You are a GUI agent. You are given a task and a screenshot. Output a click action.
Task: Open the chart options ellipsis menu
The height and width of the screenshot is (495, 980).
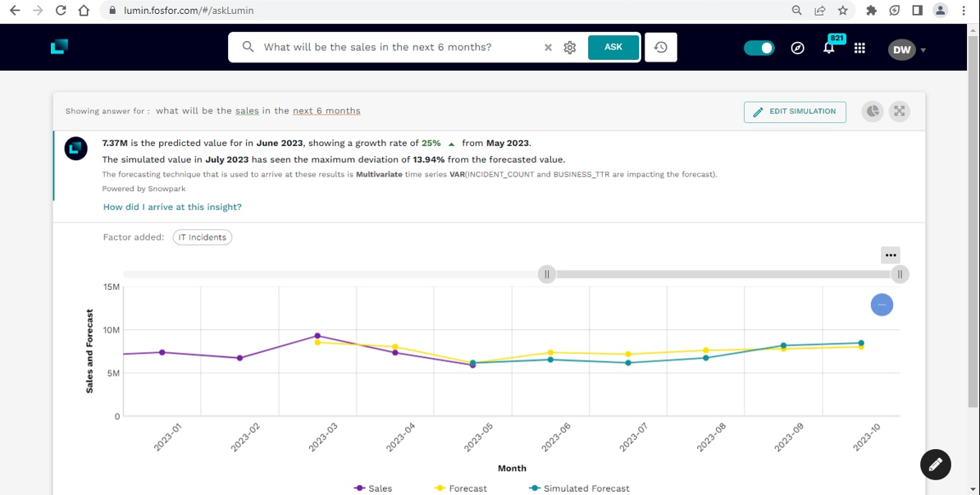[x=891, y=255]
